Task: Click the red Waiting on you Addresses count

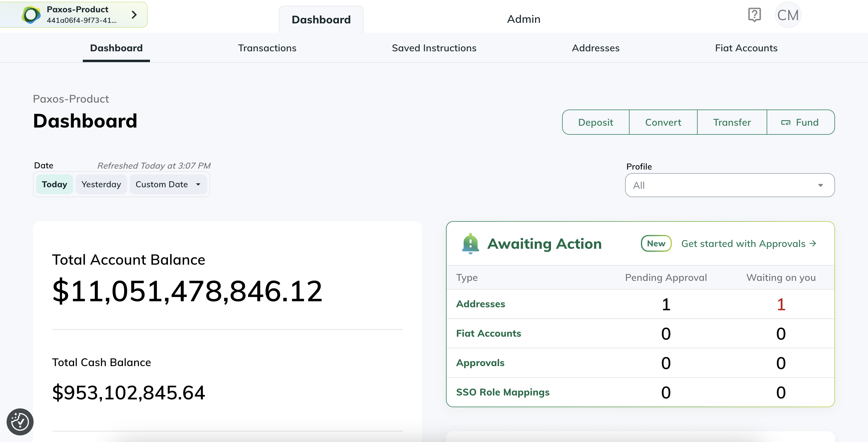Action: [781, 304]
